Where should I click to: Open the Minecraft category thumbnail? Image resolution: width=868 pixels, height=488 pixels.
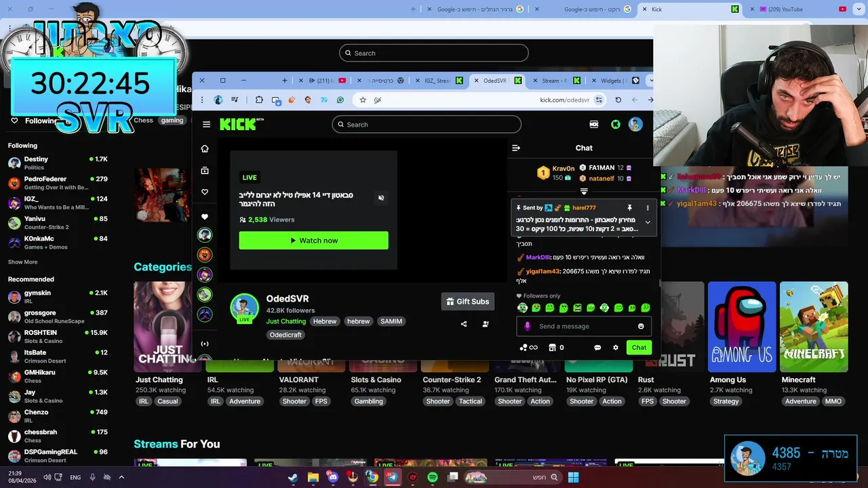814,327
